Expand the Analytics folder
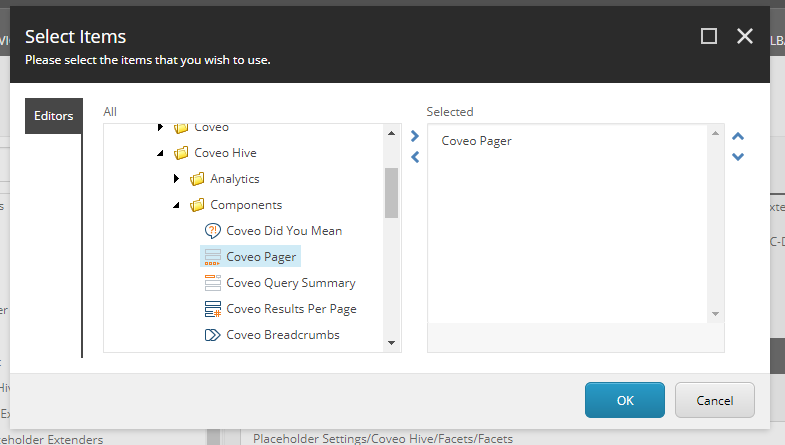785x445 pixels. pos(176,179)
